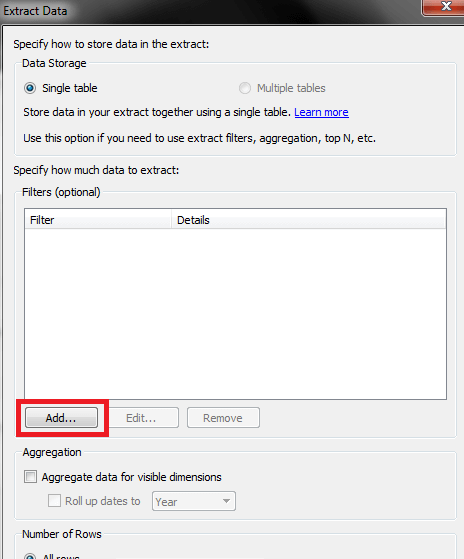464x559 pixels.
Task: Click the Multiple tables label text
Action: [x=291, y=88]
